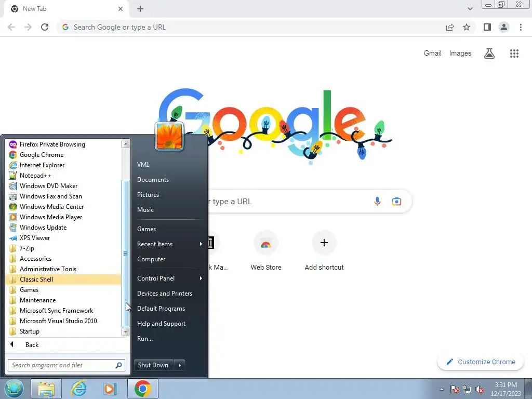The width and height of the screenshot is (532, 399).
Task: Expand the 7-Zip folder
Action: [x=63, y=248]
